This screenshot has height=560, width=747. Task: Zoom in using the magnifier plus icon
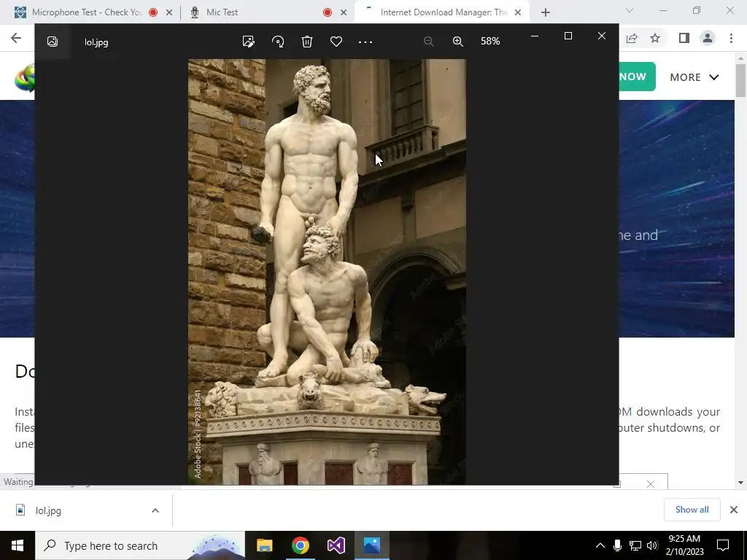click(458, 42)
